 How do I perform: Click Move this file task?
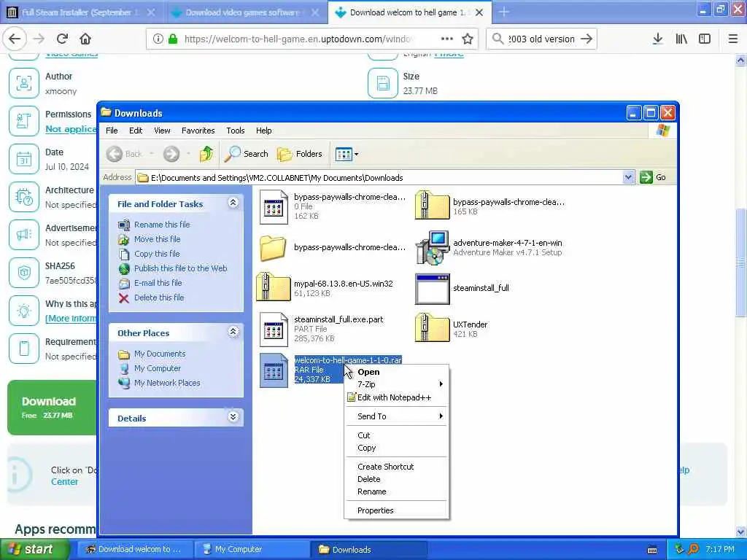[157, 239]
